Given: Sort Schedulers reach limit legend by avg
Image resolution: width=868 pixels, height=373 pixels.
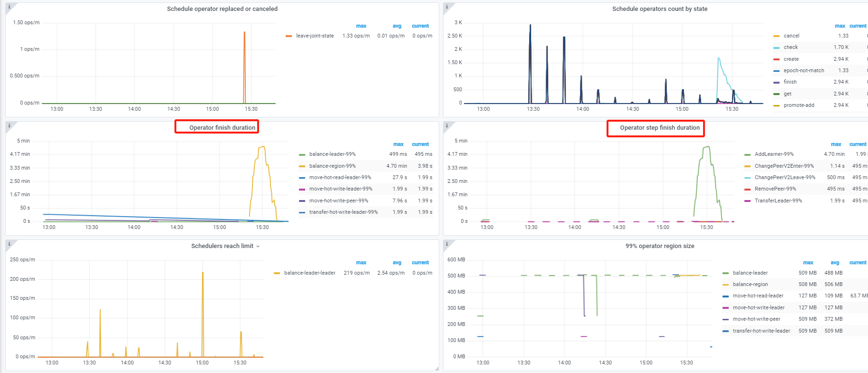Looking at the screenshot, I should (397, 262).
